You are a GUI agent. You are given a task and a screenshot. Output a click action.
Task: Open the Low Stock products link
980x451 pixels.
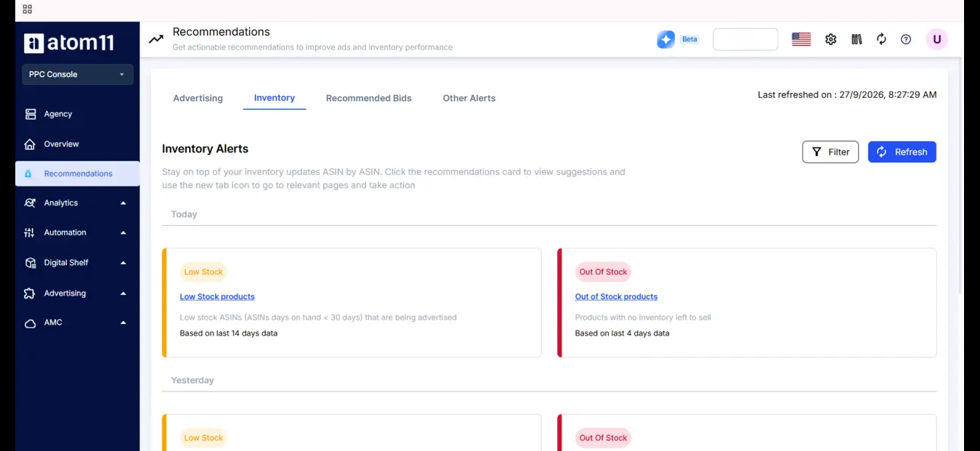(217, 296)
